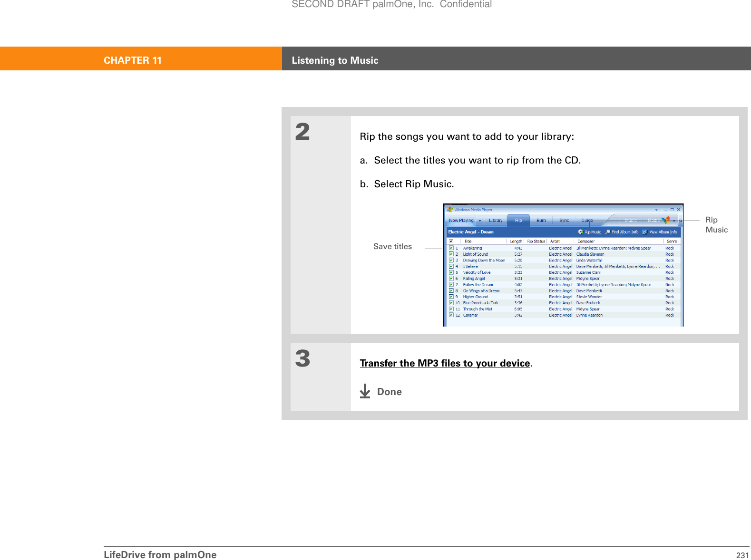
Task: Switch to the Now Playing tab
Action: (461, 221)
